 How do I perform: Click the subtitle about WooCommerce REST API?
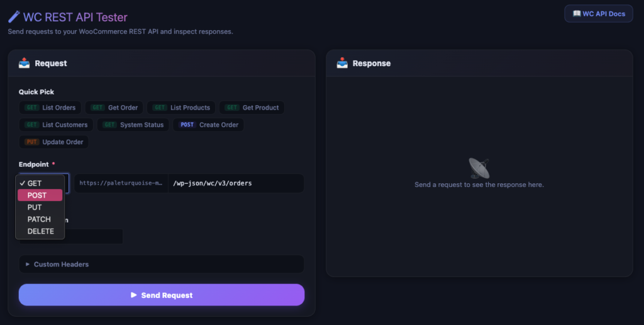pyautogui.click(x=120, y=31)
